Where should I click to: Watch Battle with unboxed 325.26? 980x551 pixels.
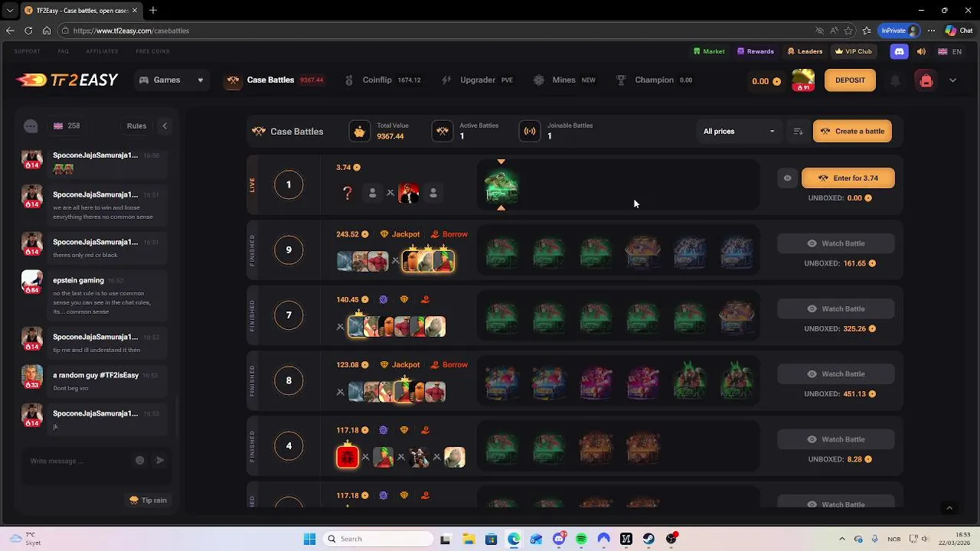tap(835, 308)
